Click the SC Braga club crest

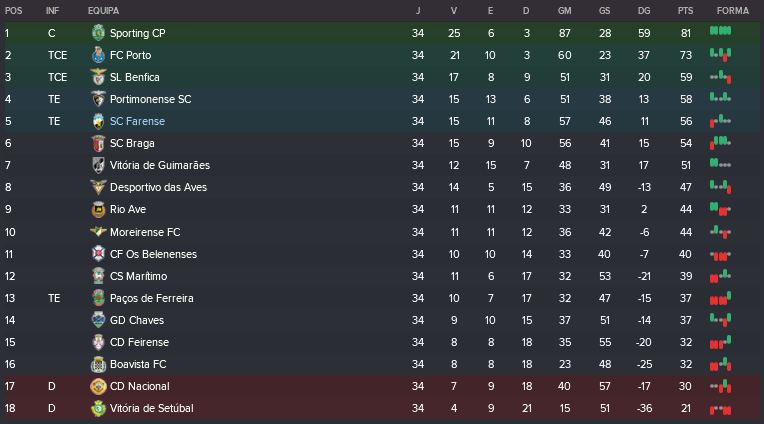(x=98, y=143)
